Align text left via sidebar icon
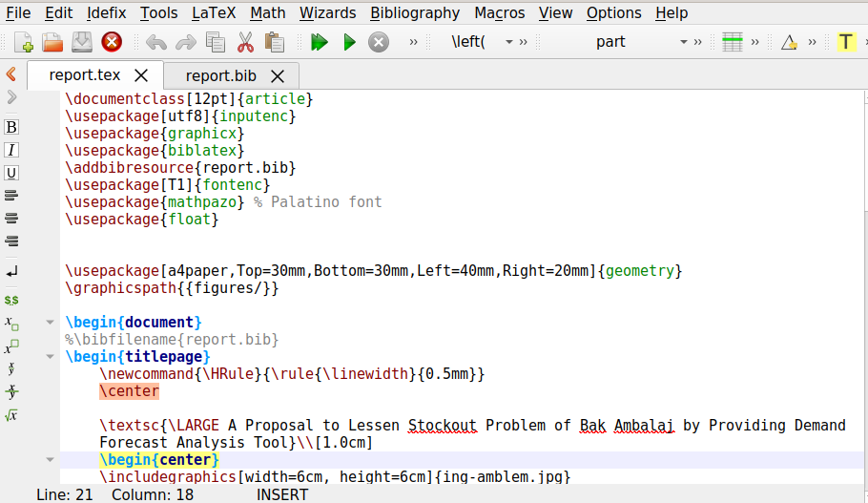 point(11,196)
